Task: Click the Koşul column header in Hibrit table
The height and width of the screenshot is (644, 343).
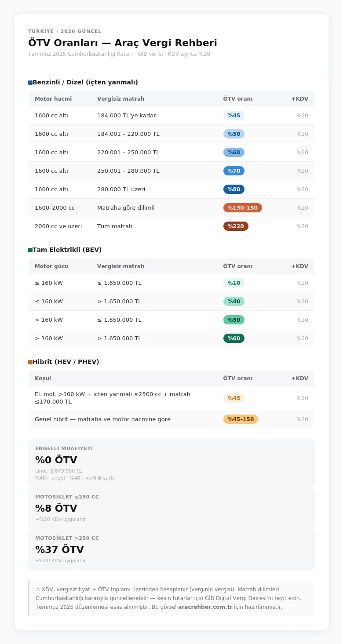Action: [43, 378]
